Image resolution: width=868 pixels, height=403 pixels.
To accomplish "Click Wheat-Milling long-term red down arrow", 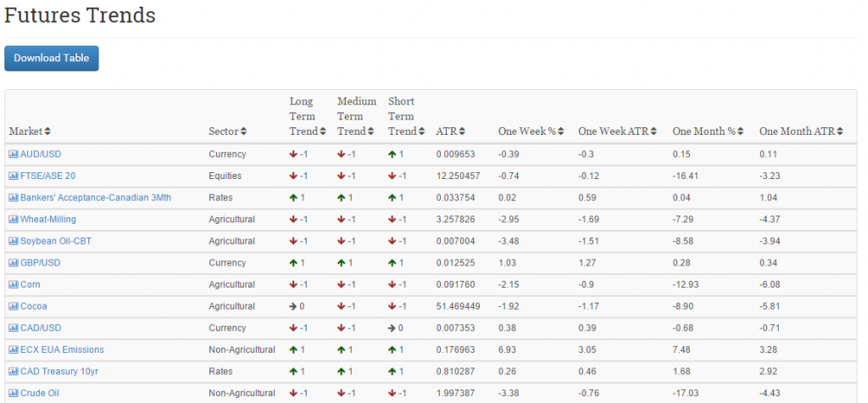I will coord(293,219).
